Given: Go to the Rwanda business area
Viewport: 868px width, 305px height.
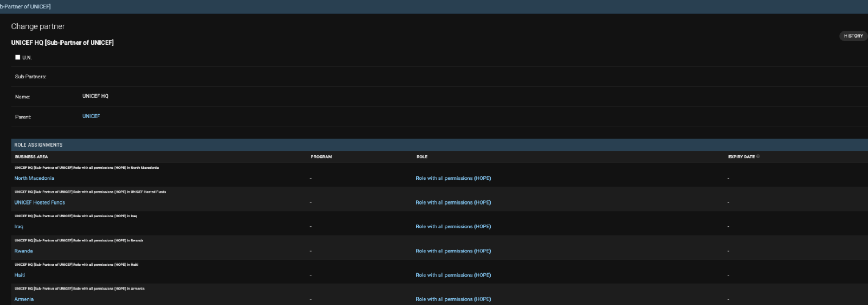Looking at the screenshot, I should pyautogui.click(x=23, y=251).
